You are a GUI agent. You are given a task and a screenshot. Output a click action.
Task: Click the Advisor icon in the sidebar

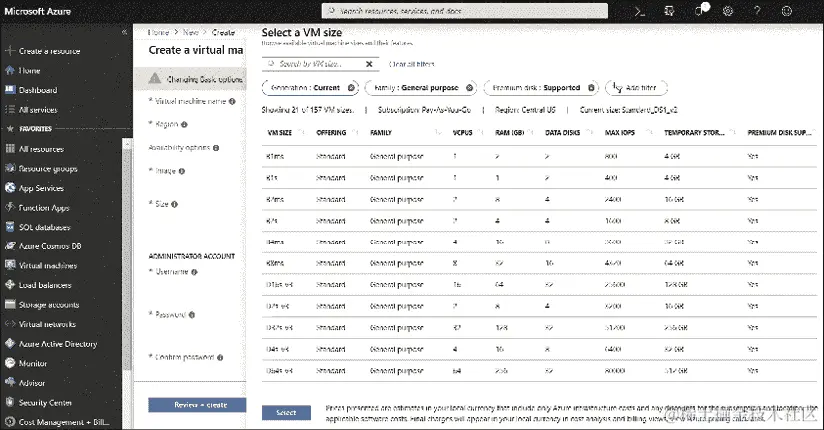pyautogui.click(x=9, y=382)
